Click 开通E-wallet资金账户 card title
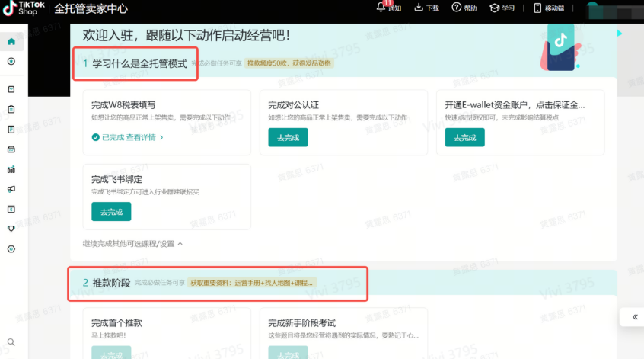 (x=515, y=105)
